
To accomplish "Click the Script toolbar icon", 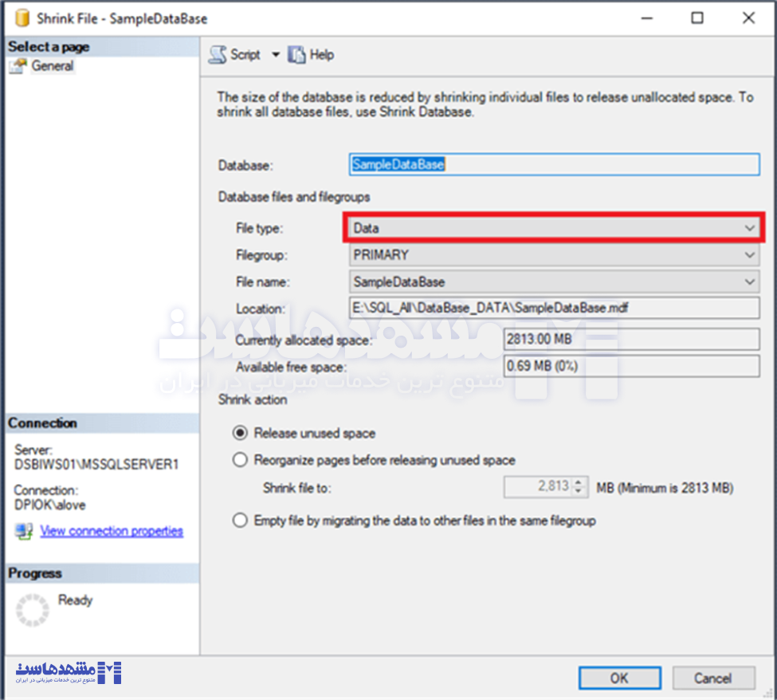I will click(218, 55).
